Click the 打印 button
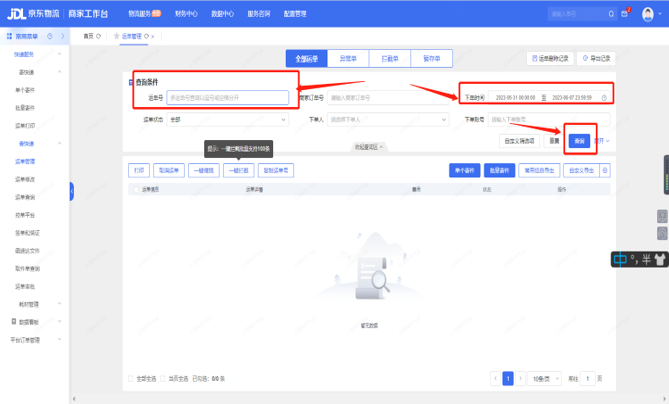This screenshot has height=404, width=669. click(x=139, y=170)
